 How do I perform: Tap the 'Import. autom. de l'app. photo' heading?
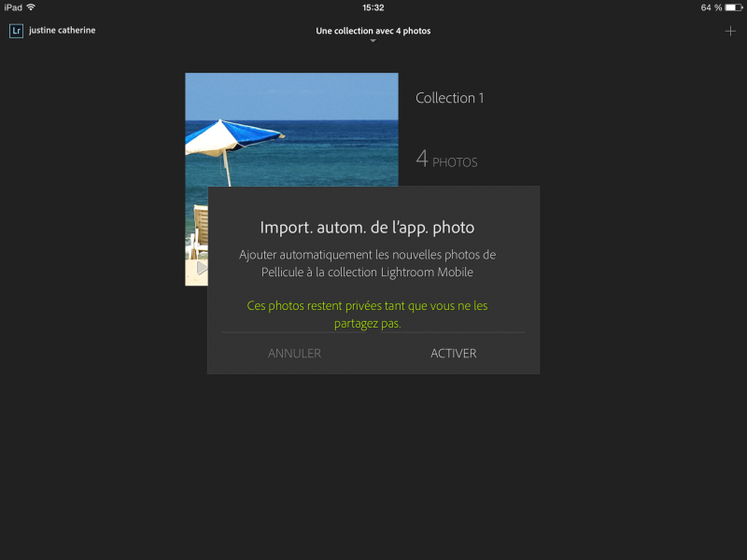(367, 228)
